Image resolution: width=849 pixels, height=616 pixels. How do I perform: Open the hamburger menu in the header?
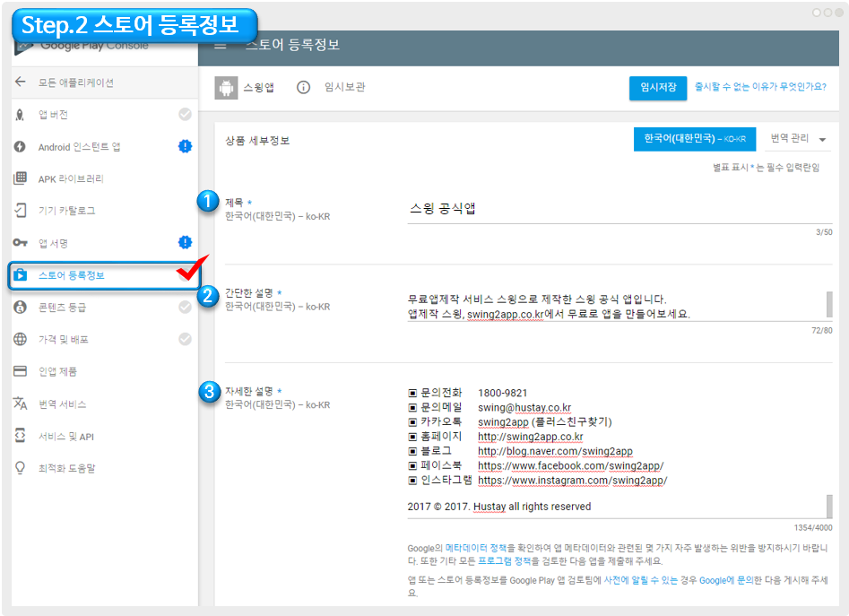pos(221,46)
